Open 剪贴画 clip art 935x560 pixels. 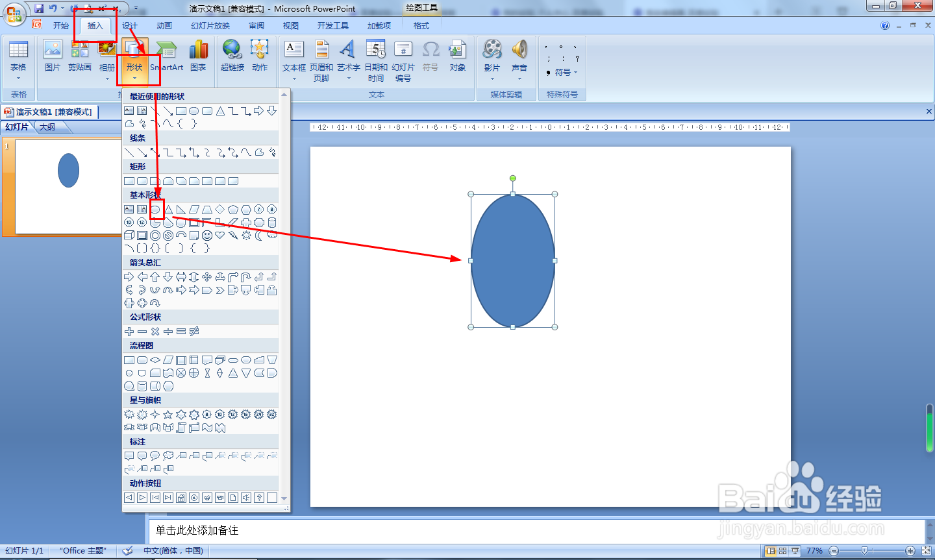pos(80,56)
